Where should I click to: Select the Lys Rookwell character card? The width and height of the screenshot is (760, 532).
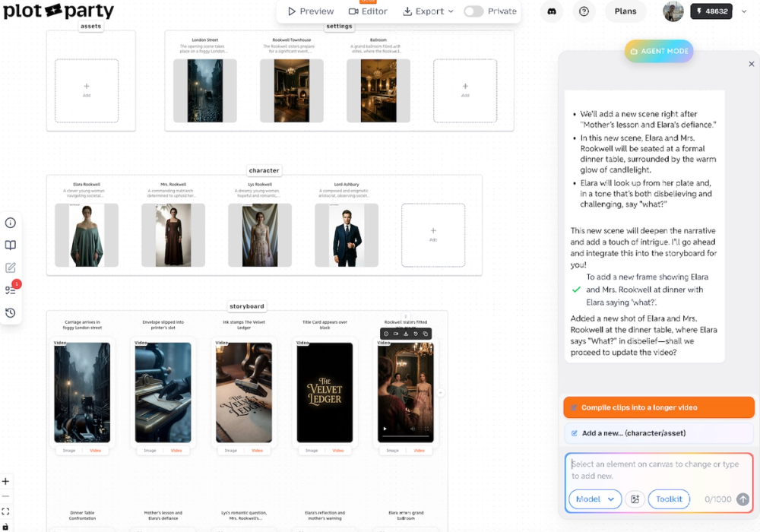tap(260, 235)
